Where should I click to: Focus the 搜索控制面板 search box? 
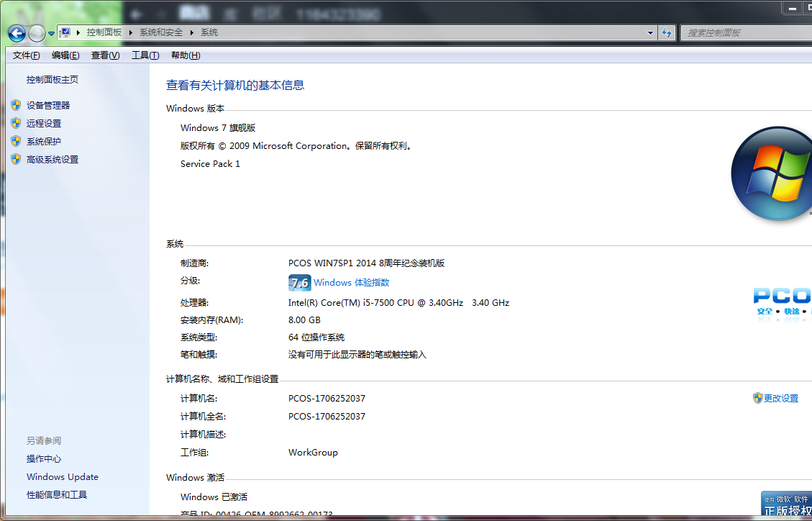pyautogui.click(x=746, y=33)
